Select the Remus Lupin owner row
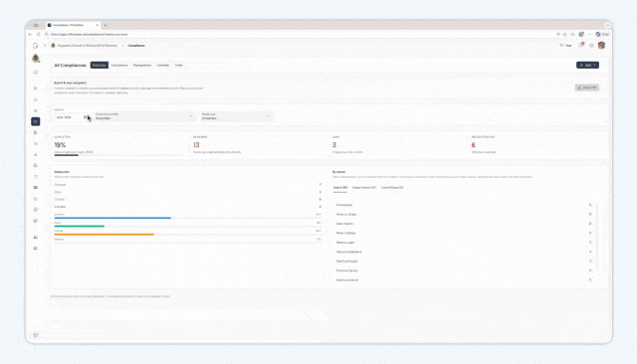637x364 pixels. pos(463,243)
